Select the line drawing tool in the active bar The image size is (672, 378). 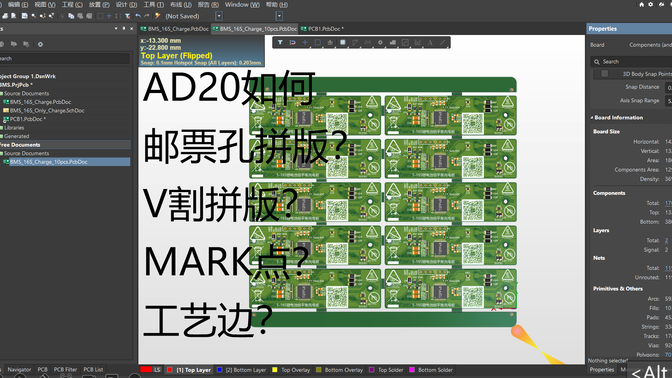443,42
